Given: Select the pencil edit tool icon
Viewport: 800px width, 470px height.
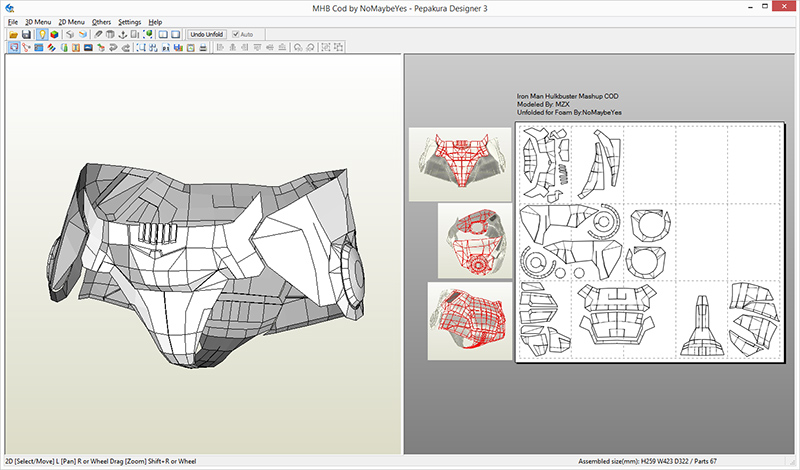Looking at the screenshot, I should coord(98,34).
